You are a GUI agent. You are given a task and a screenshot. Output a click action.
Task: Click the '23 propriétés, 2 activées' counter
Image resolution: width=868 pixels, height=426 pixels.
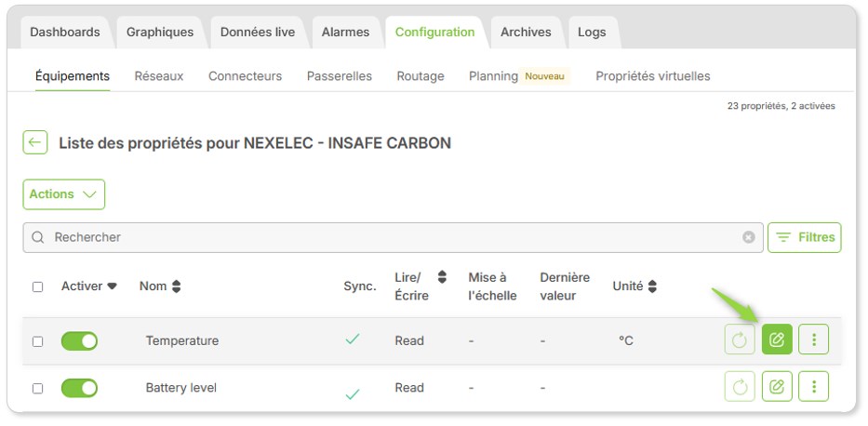(x=781, y=106)
